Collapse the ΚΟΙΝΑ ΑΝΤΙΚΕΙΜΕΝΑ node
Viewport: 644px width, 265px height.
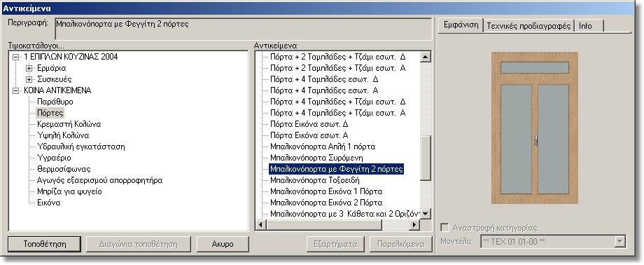16,90
